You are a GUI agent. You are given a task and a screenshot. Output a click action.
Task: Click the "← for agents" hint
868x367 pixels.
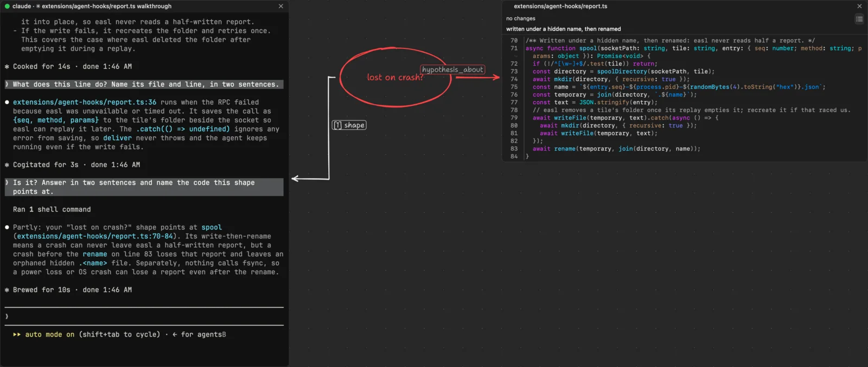point(197,335)
